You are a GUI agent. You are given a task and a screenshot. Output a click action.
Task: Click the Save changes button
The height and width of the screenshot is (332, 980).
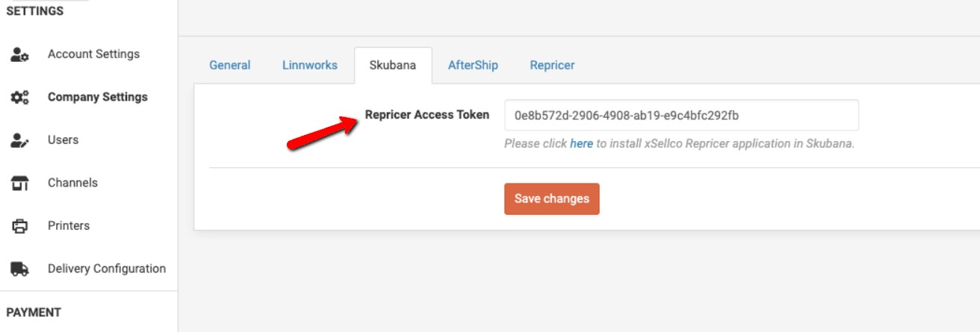[552, 199]
